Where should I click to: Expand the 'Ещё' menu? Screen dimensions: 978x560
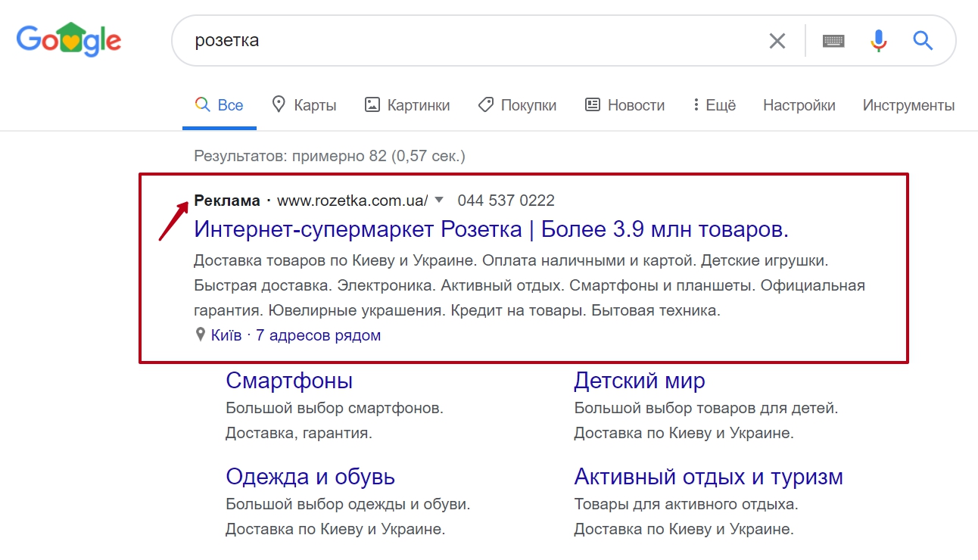click(x=714, y=105)
